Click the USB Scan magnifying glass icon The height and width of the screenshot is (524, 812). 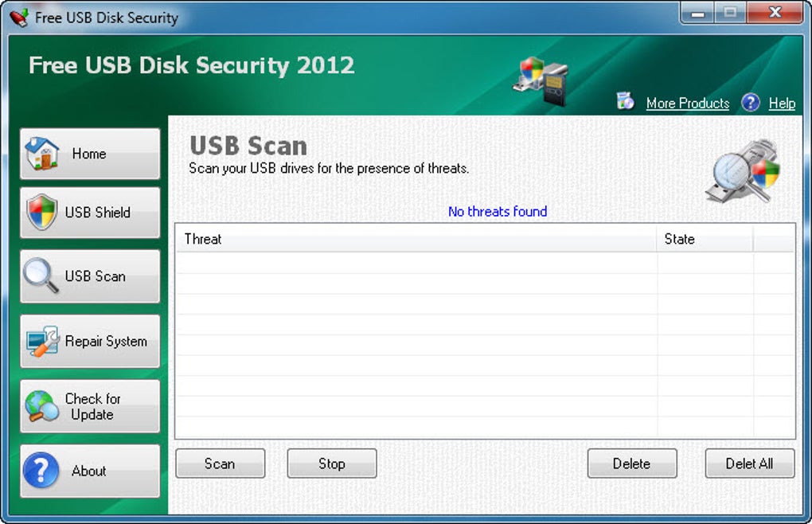point(41,276)
